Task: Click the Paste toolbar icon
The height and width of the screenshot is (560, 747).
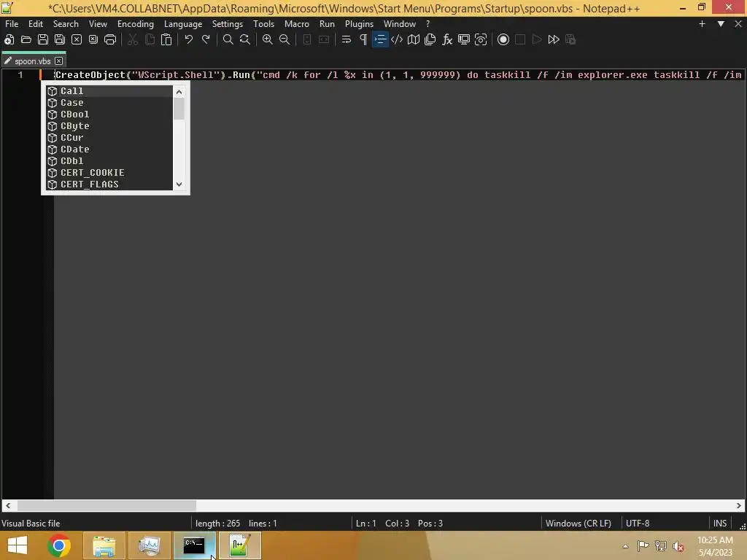Action: click(166, 39)
